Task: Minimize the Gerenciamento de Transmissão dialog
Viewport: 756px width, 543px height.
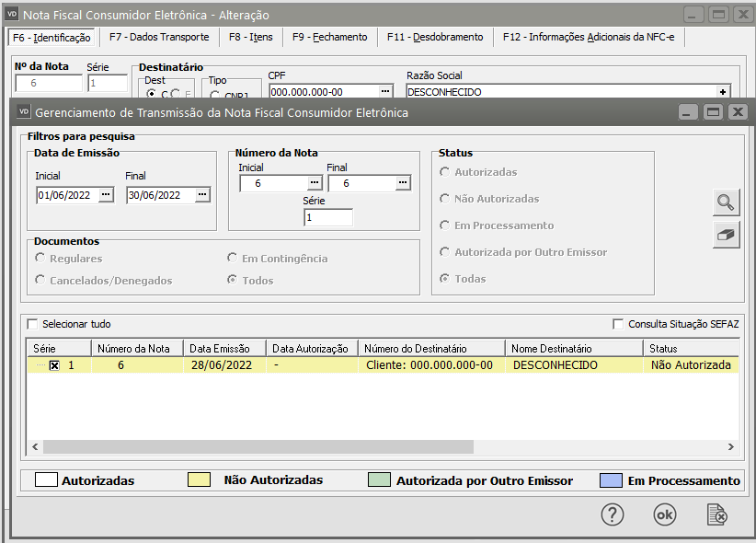Action: [689, 111]
